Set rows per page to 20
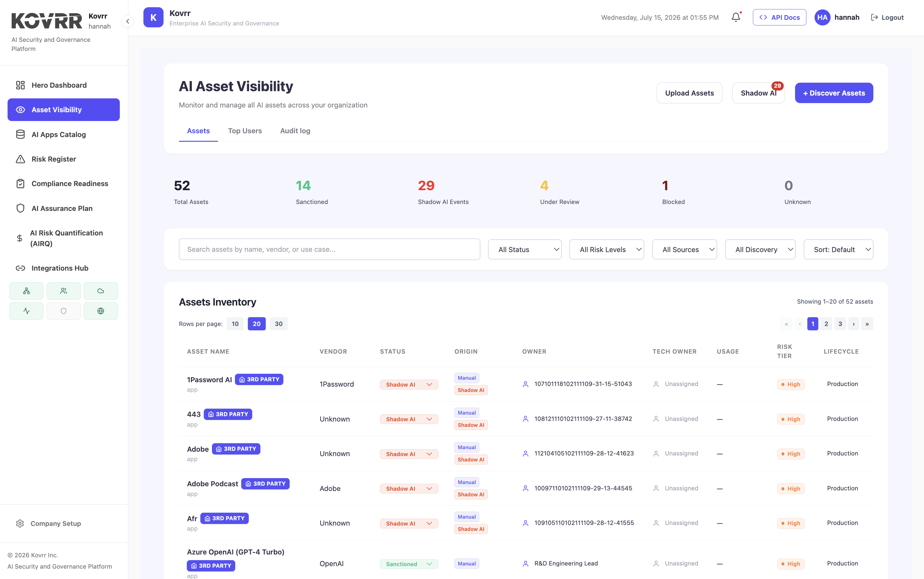Image resolution: width=924 pixels, height=579 pixels. point(257,324)
